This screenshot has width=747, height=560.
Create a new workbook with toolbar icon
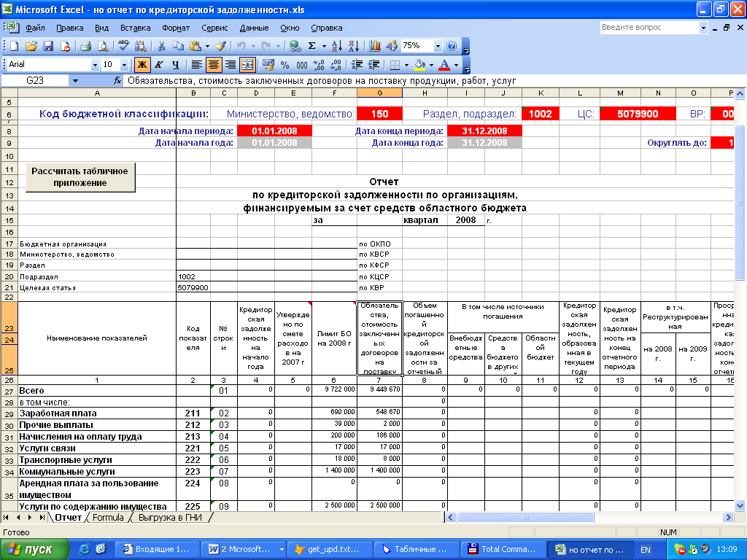[15, 46]
